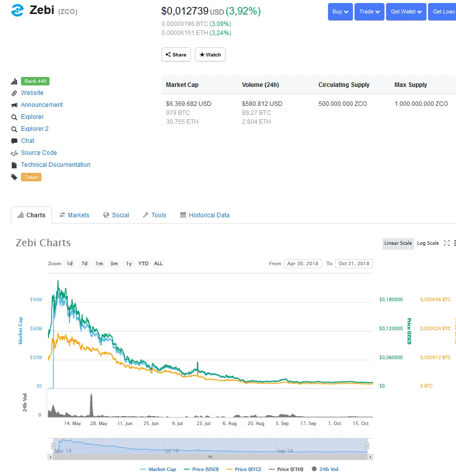Click the Rank 445 badge
Screen dimensions: 456x476
coord(35,81)
